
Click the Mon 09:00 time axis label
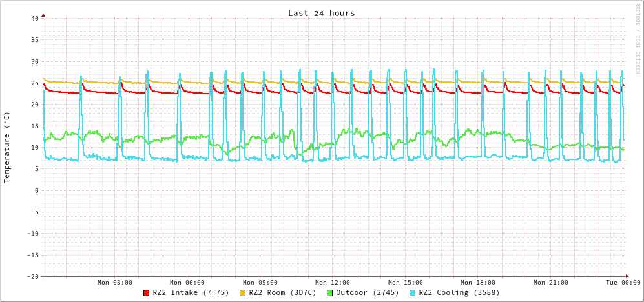(x=260, y=283)
